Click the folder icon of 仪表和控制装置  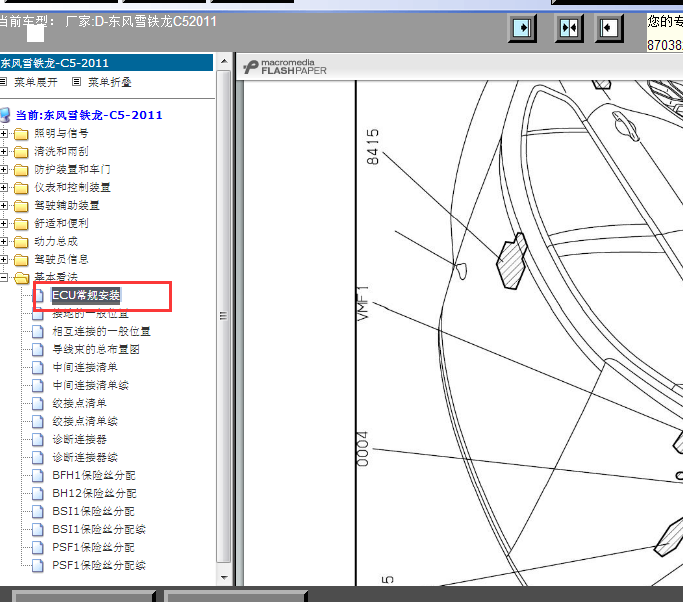click(x=21, y=188)
